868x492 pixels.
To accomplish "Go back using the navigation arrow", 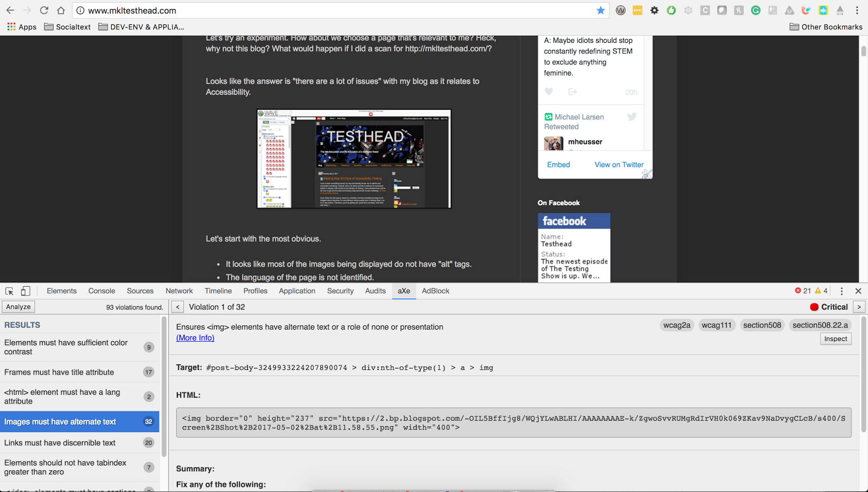I will 10,10.
